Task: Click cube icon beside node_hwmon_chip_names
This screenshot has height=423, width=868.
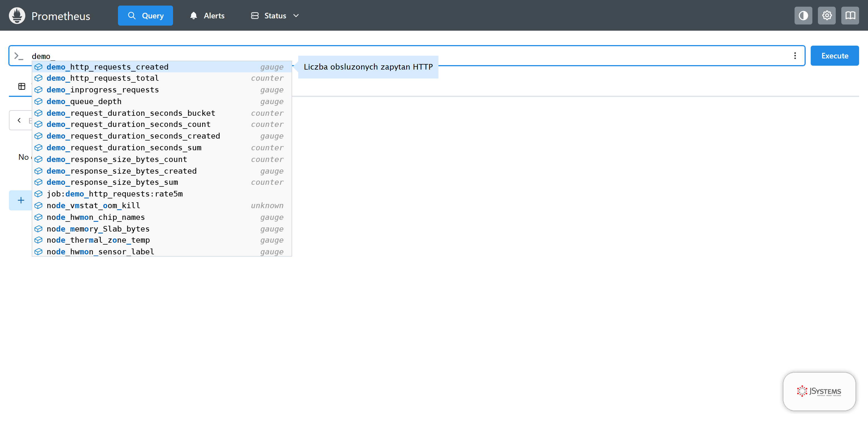Action: click(x=38, y=217)
